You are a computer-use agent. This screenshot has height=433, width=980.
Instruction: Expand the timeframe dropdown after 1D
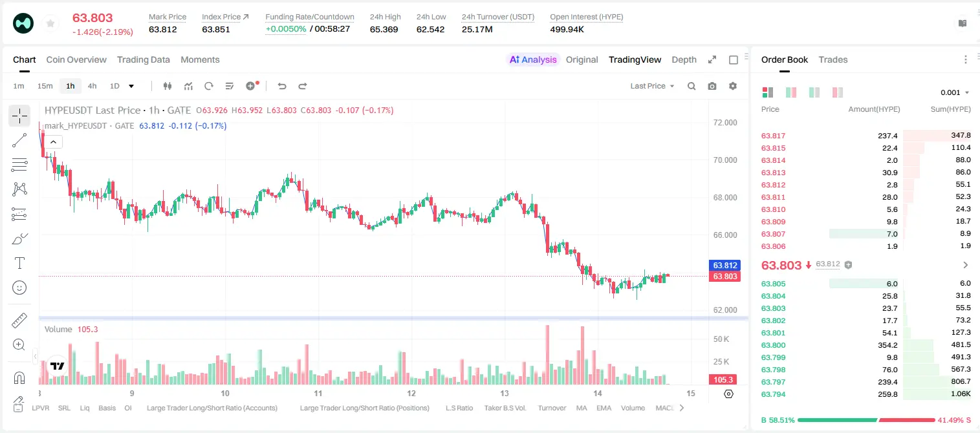(131, 86)
